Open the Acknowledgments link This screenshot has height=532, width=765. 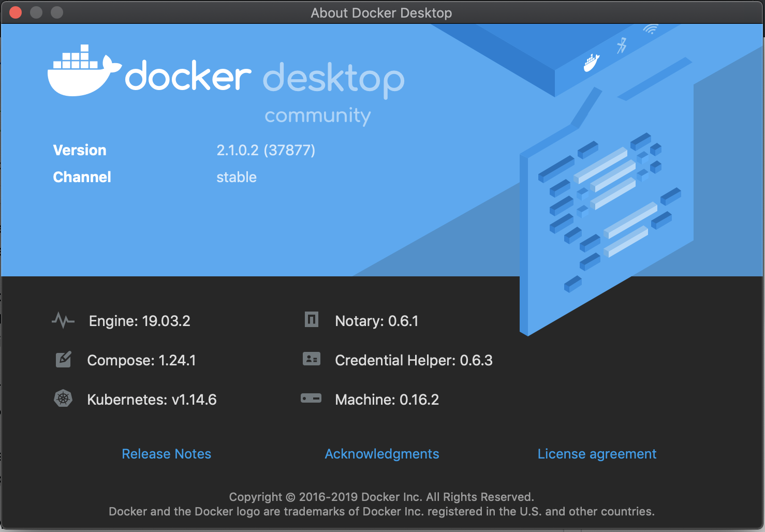coord(381,454)
